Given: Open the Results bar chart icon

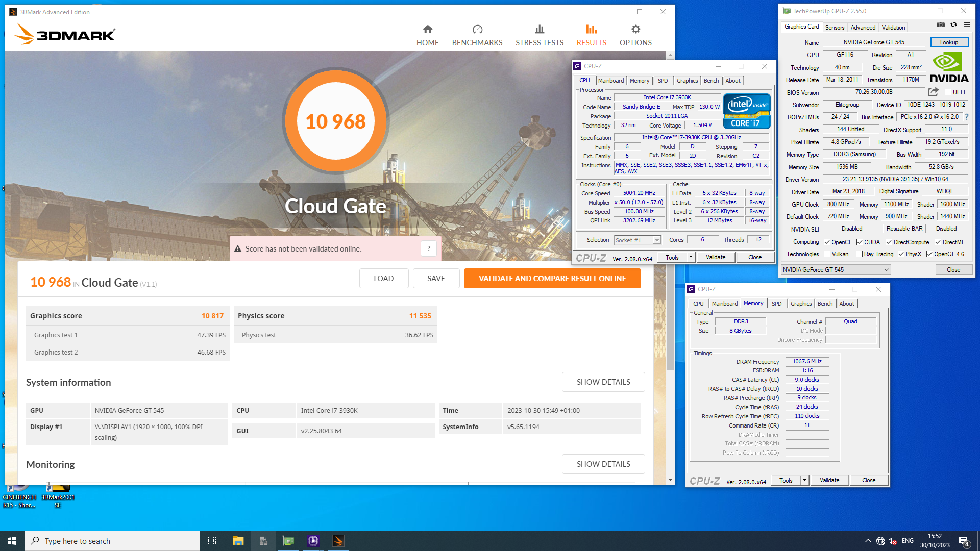Looking at the screenshot, I should (592, 29).
